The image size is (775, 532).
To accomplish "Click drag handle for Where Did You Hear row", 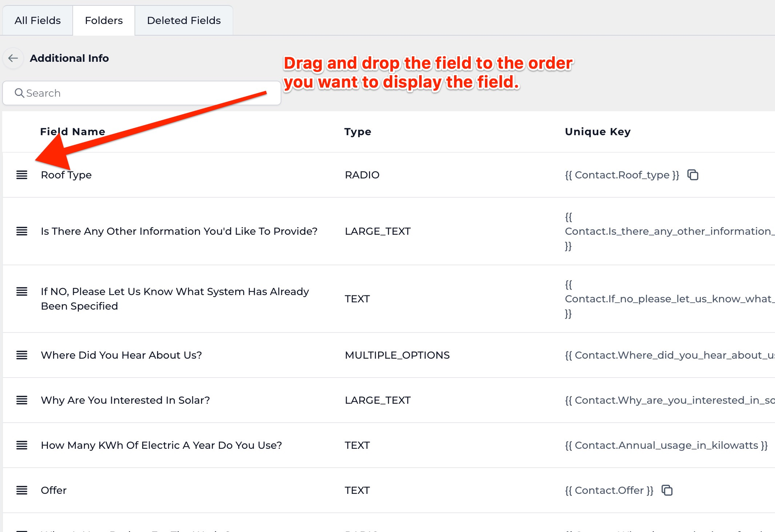I will point(22,355).
